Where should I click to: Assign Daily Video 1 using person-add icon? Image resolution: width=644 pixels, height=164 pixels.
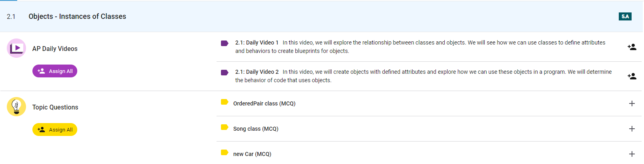pyautogui.click(x=632, y=47)
